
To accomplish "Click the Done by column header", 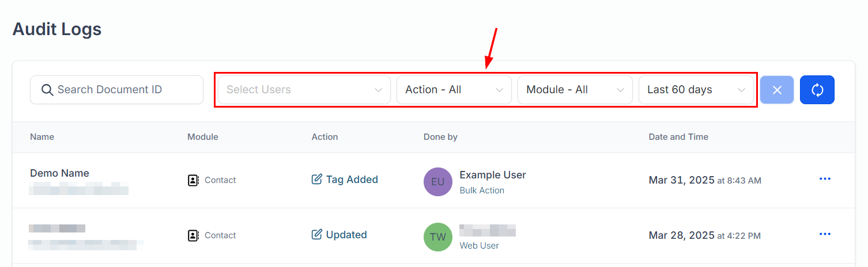I will pyautogui.click(x=440, y=137).
